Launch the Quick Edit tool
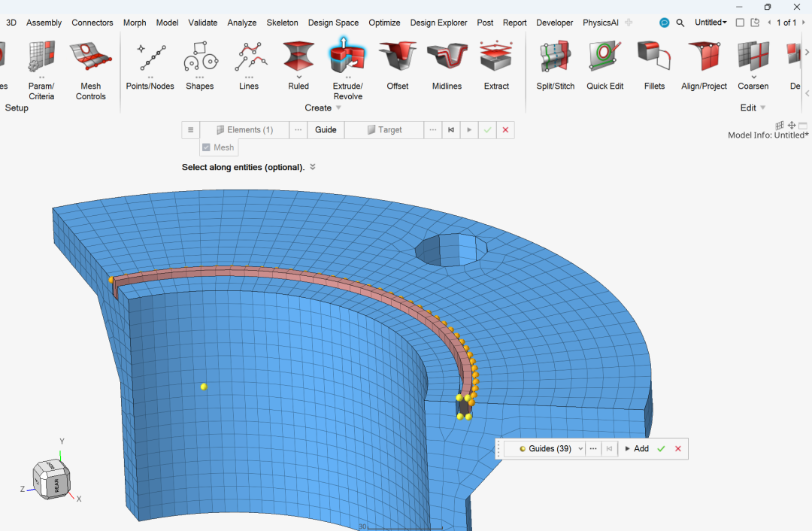 coord(604,59)
